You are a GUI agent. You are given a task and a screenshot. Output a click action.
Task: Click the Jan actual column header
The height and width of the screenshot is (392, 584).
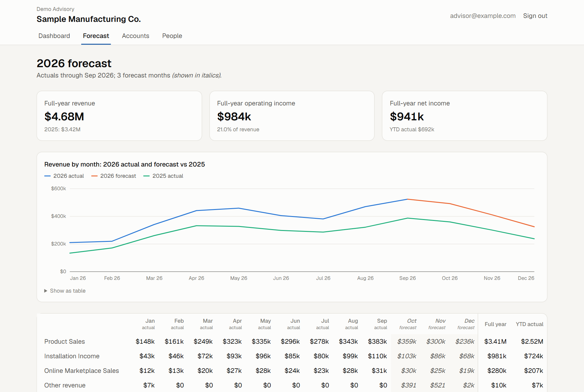tap(148, 324)
